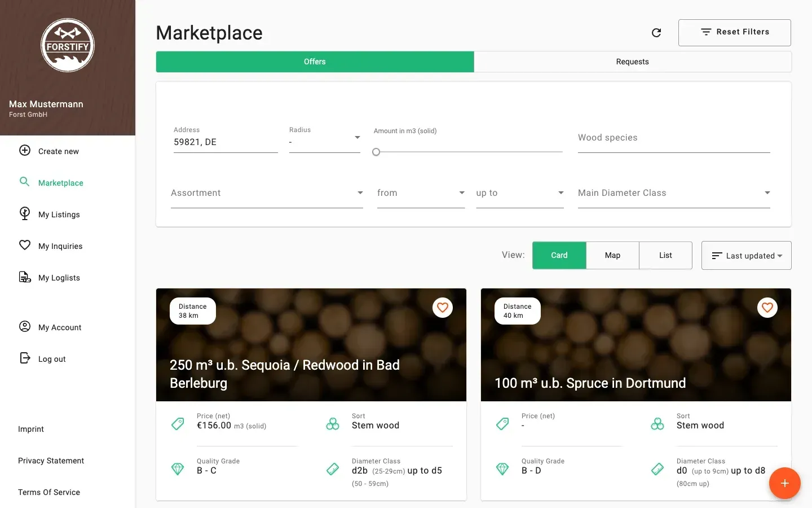Click the Quality Grade diamond icon, Sequoia card
This screenshot has height=508, width=812.
pos(178,469)
